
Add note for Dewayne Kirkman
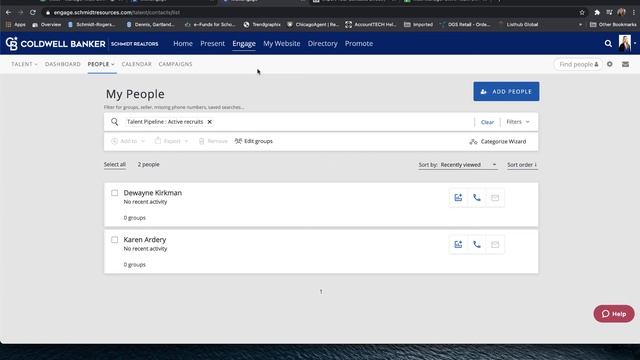[x=458, y=198]
